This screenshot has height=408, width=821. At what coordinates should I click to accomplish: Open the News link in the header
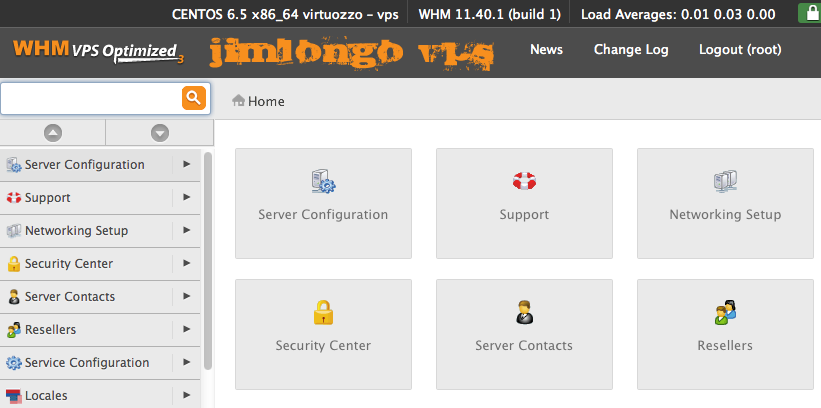[x=546, y=50]
